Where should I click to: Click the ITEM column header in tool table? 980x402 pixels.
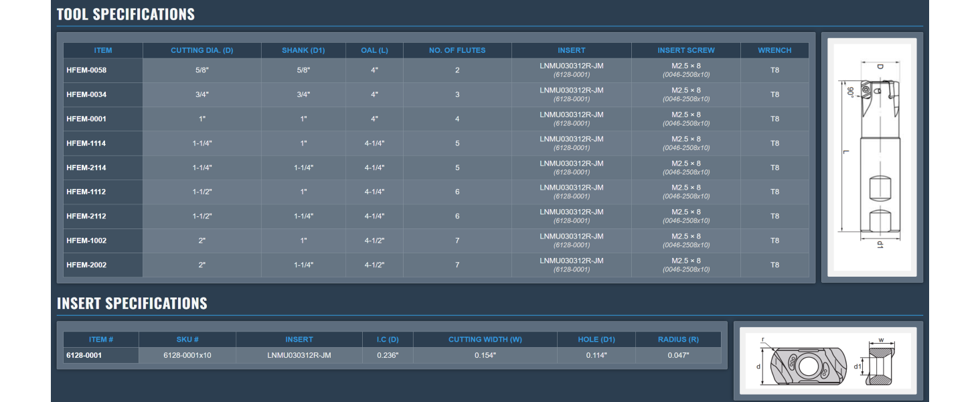point(103,50)
